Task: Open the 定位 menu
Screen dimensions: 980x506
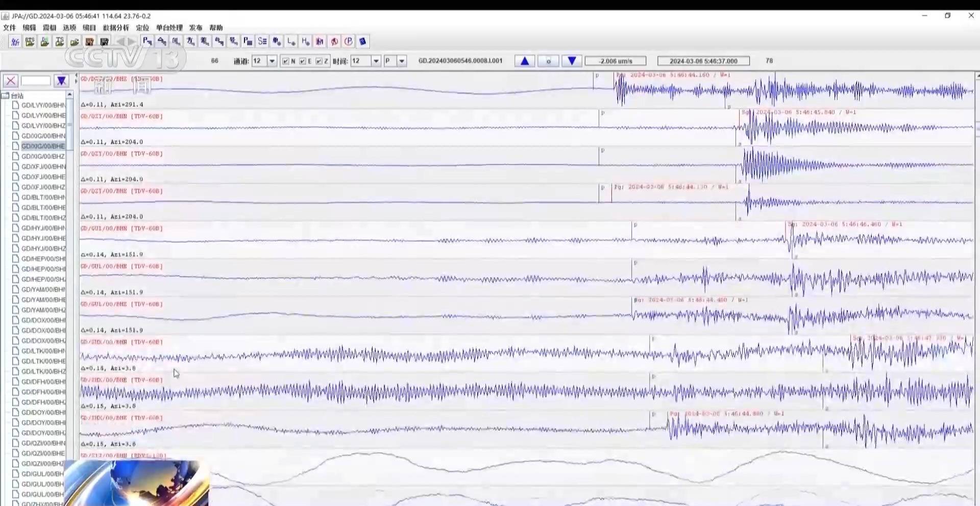Action: (142, 28)
